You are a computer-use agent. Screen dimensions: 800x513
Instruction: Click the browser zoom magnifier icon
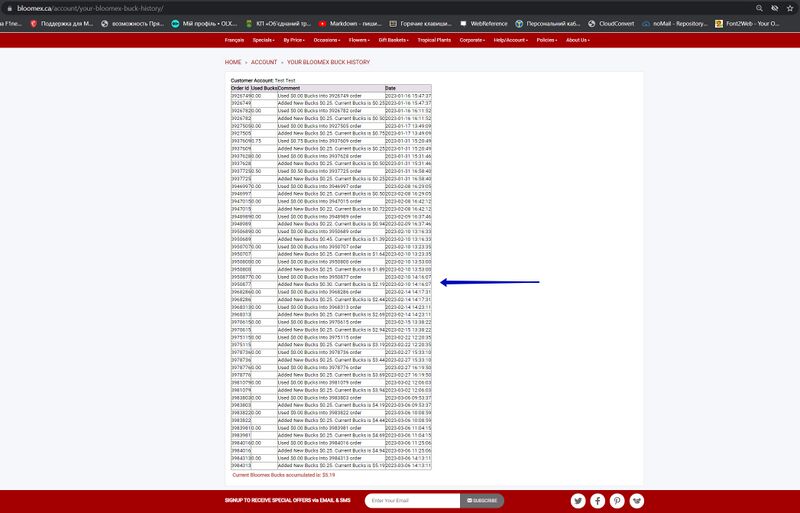(759, 8)
